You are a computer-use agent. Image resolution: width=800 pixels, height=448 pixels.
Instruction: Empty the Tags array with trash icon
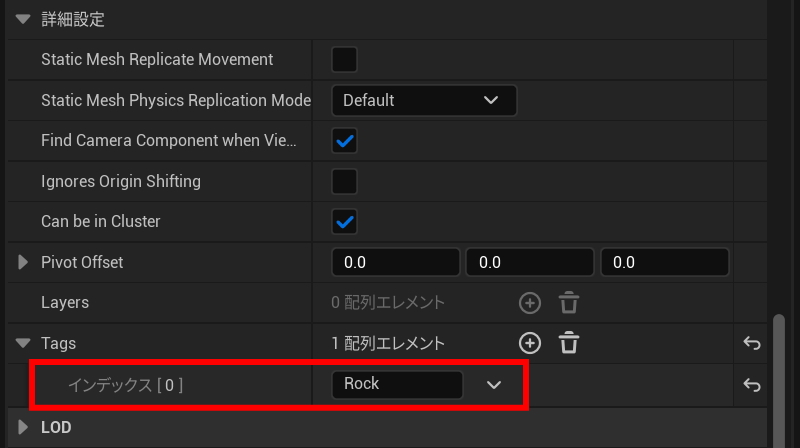click(569, 343)
